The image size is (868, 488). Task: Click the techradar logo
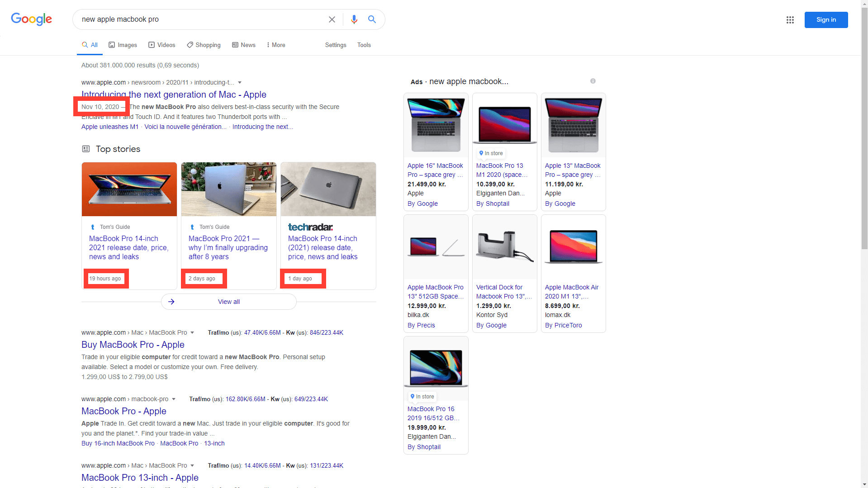tap(310, 227)
